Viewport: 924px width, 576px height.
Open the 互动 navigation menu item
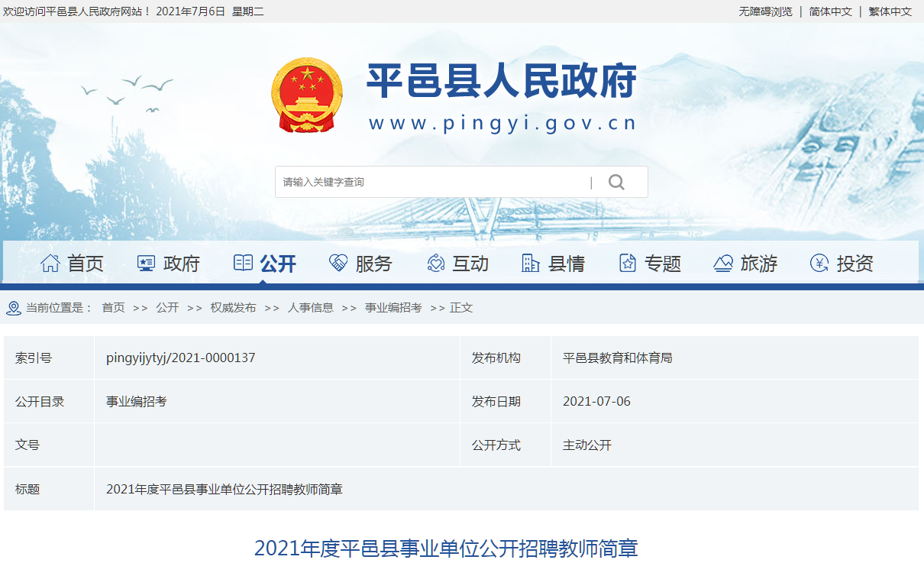pos(470,264)
